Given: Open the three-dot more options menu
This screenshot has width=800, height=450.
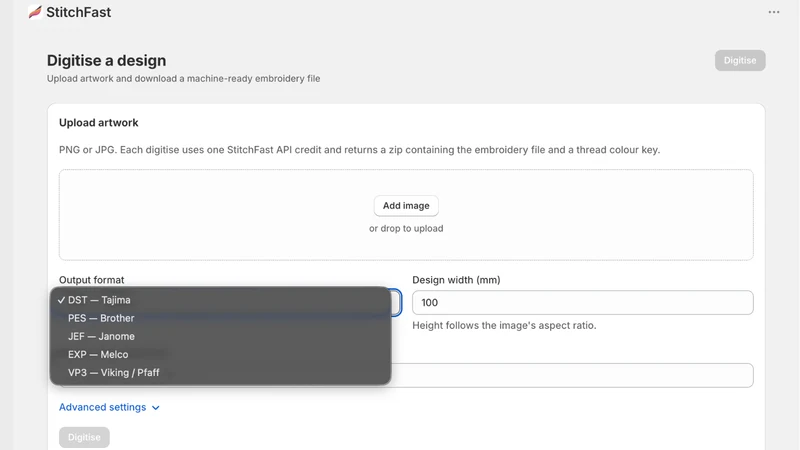Looking at the screenshot, I should click(773, 12).
